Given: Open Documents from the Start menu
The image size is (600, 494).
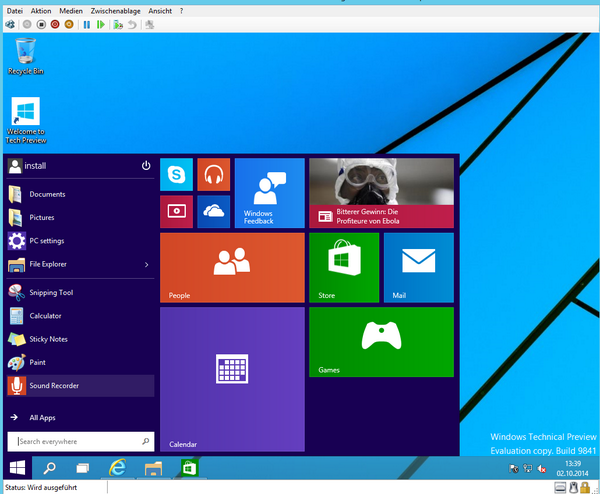Looking at the screenshot, I should coord(80,194).
